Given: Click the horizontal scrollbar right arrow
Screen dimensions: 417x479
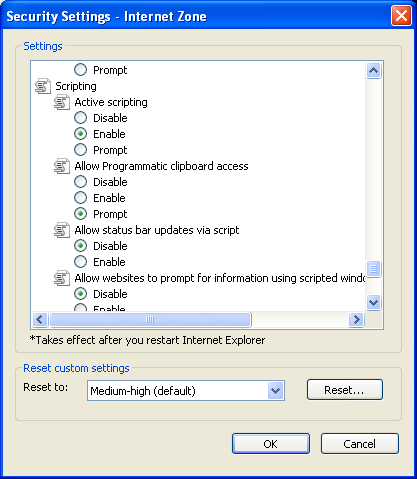Looking at the screenshot, I should point(356,320).
